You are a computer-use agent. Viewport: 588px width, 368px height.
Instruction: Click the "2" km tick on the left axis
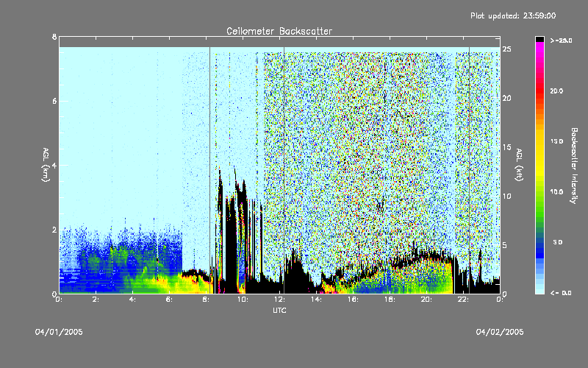54,230
